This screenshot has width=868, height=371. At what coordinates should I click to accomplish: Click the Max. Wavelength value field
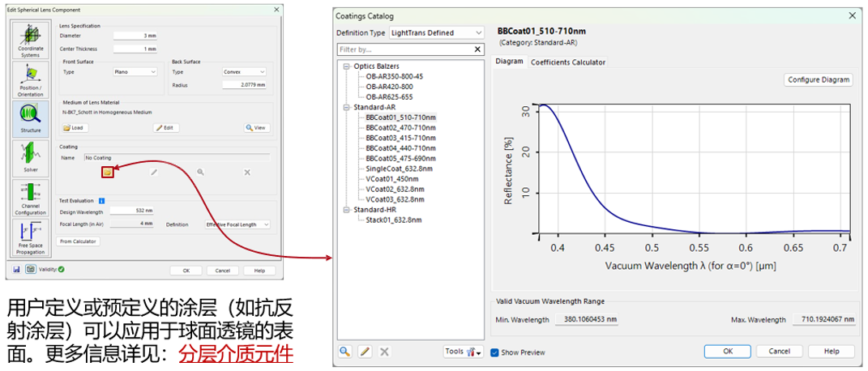(824, 319)
